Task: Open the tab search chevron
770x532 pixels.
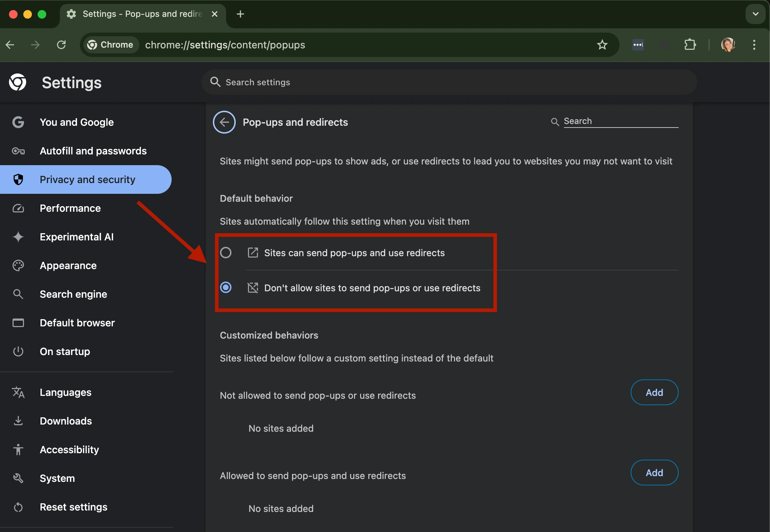Action: [755, 14]
